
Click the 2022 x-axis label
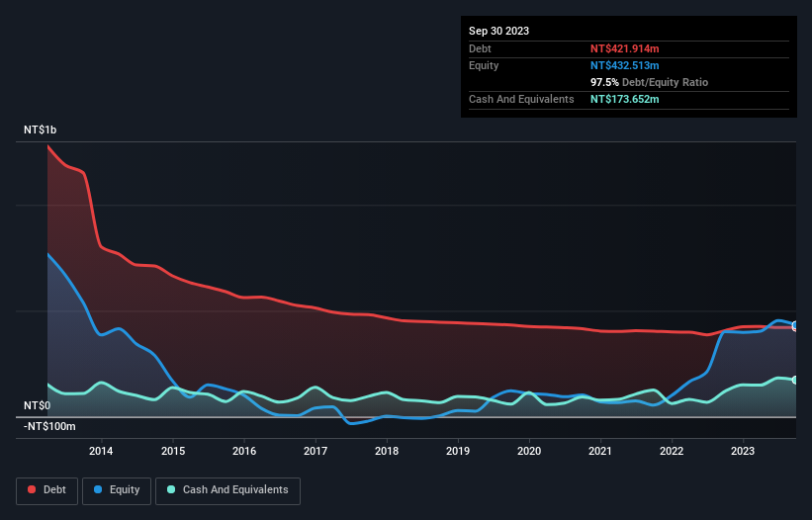point(672,451)
